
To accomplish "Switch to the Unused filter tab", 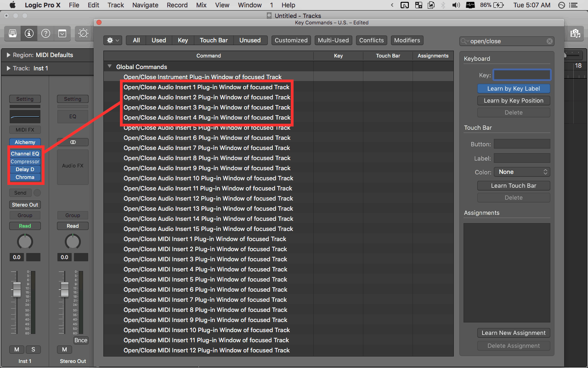I will click(x=250, y=40).
